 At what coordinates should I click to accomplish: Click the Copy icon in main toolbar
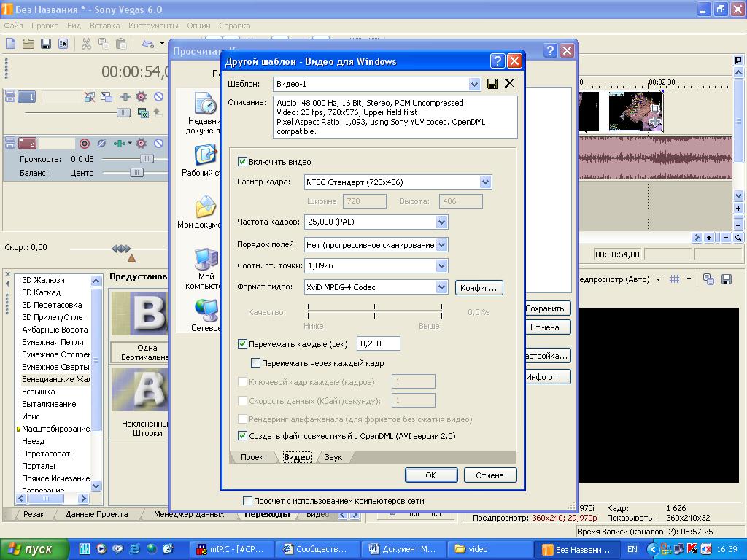(104, 44)
